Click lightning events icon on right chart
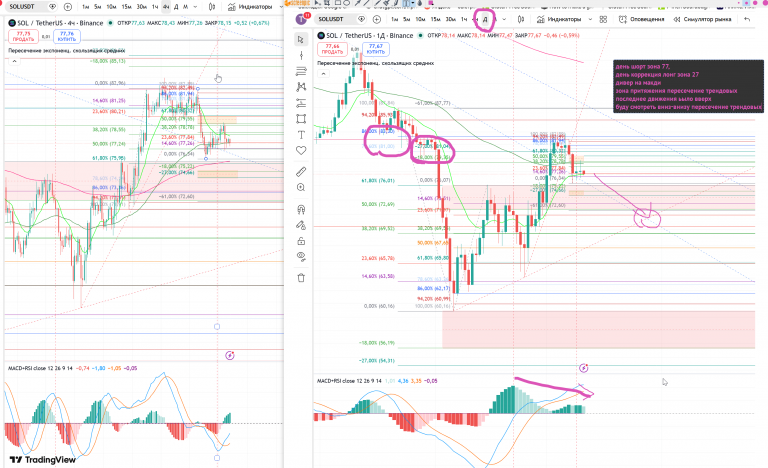The height and width of the screenshot is (468, 768). click(583, 368)
